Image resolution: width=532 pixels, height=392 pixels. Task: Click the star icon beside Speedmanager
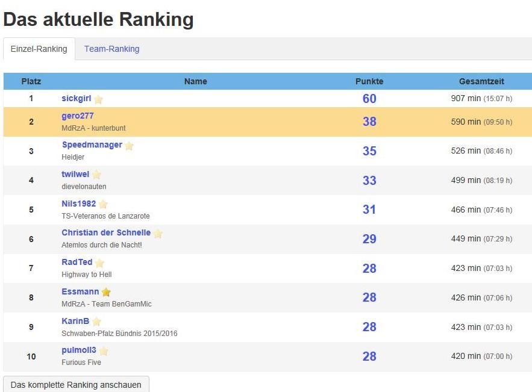[x=129, y=146]
